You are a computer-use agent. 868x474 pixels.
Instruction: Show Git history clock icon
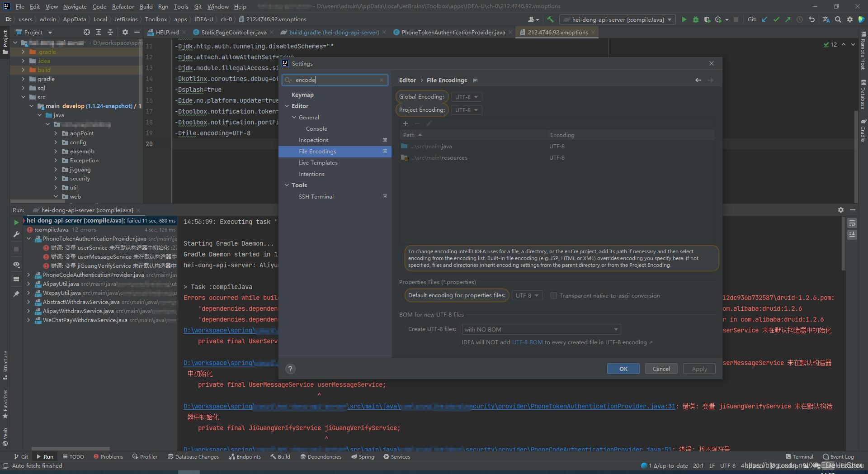[x=800, y=19]
